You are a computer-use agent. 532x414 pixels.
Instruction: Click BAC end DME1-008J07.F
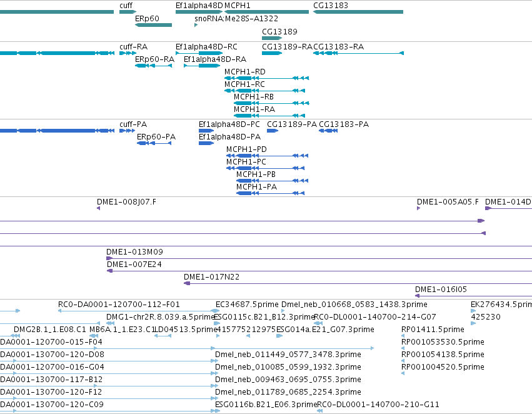click(x=126, y=202)
